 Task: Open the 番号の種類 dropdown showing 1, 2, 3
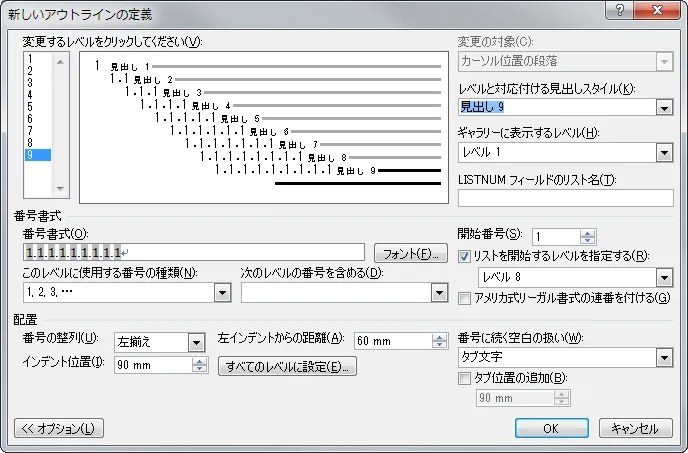coord(222,292)
